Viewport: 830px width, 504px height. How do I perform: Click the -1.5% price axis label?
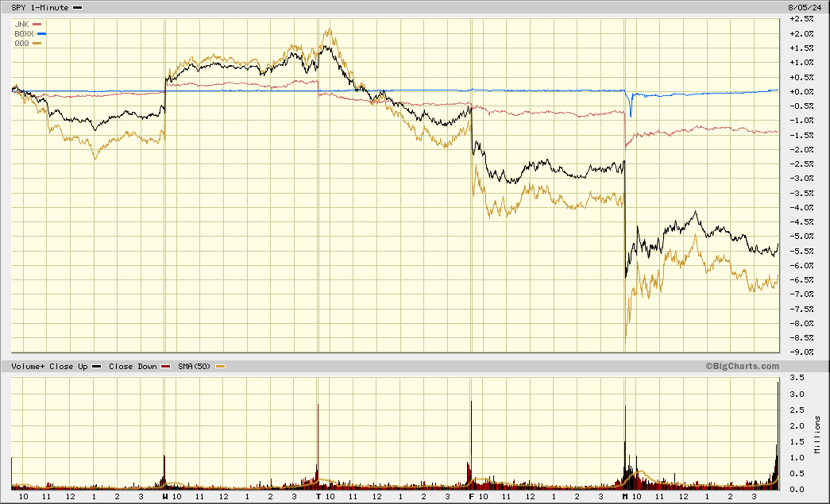pyautogui.click(x=801, y=136)
